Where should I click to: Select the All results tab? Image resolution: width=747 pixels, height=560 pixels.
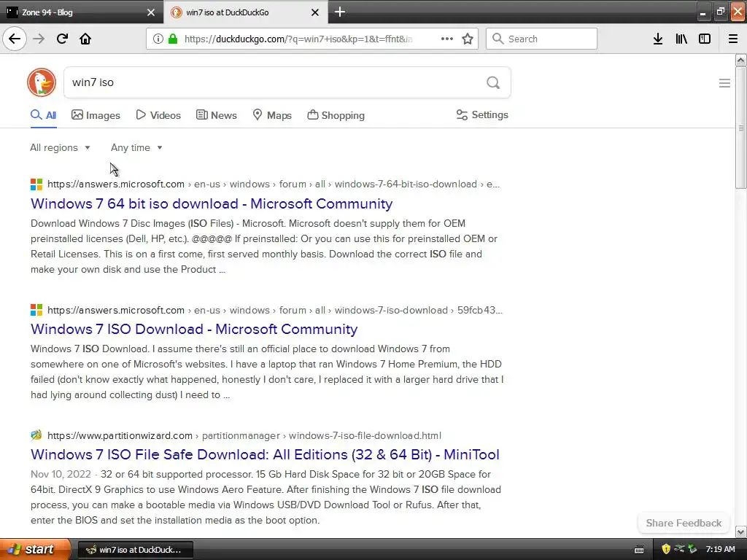coord(43,115)
